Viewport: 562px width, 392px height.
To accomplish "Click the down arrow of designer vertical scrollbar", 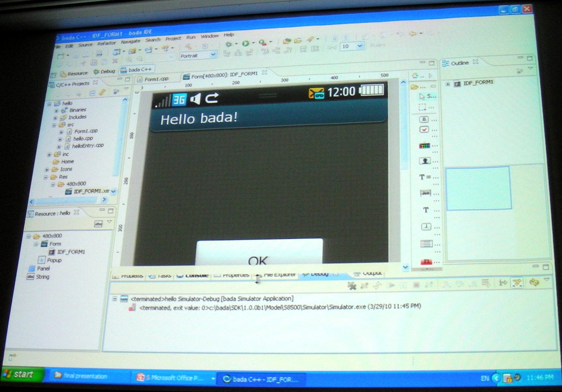I will tap(406, 267).
